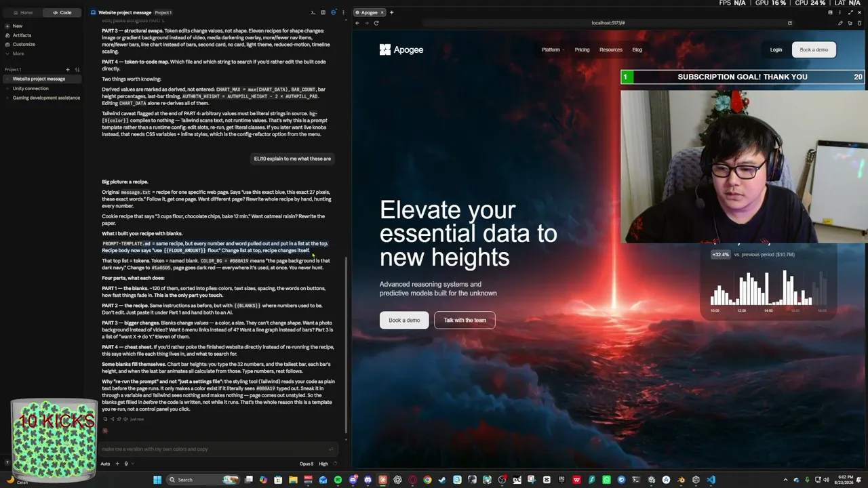868x488 pixels.
Task: Copy the assistant's last response
Action: pos(106,419)
